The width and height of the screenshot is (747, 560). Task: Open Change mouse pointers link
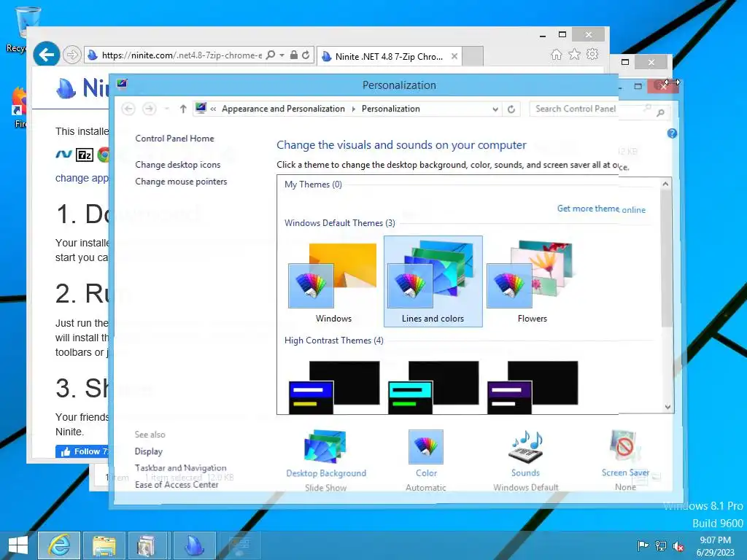tap(181, 182)
